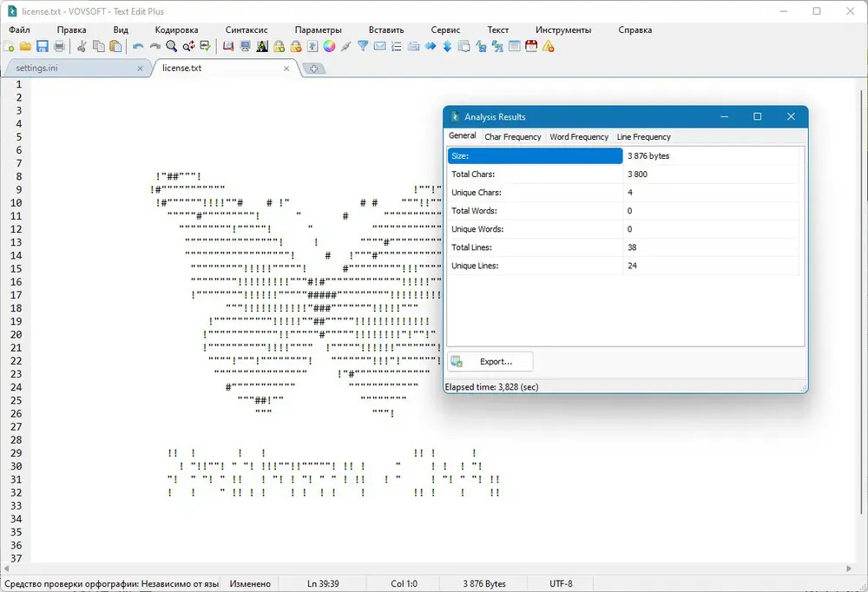Select the Unique Words row
Screen dimensions: 868x592
(x=624, y=229)
